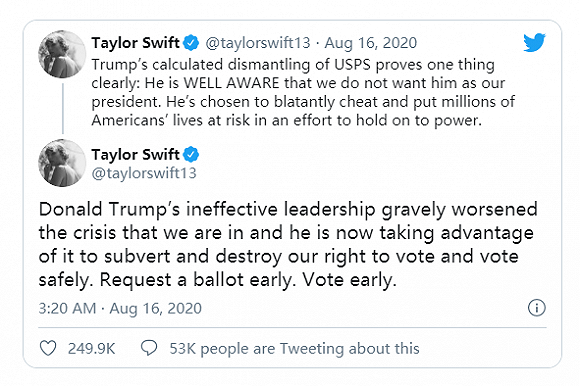The width and height of the screenshot is (580, 386).
Task: Open the tweet info circle icon
Action: (536, 308)
